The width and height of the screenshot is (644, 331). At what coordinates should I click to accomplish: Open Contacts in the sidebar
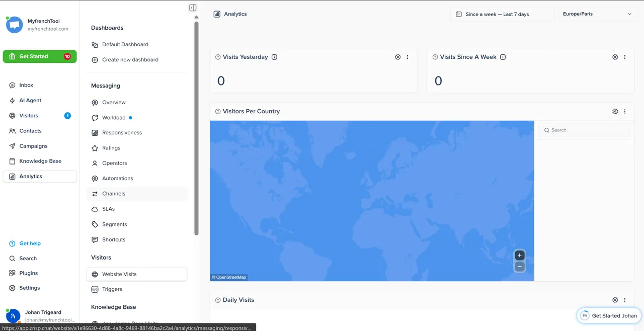(40, 131)
